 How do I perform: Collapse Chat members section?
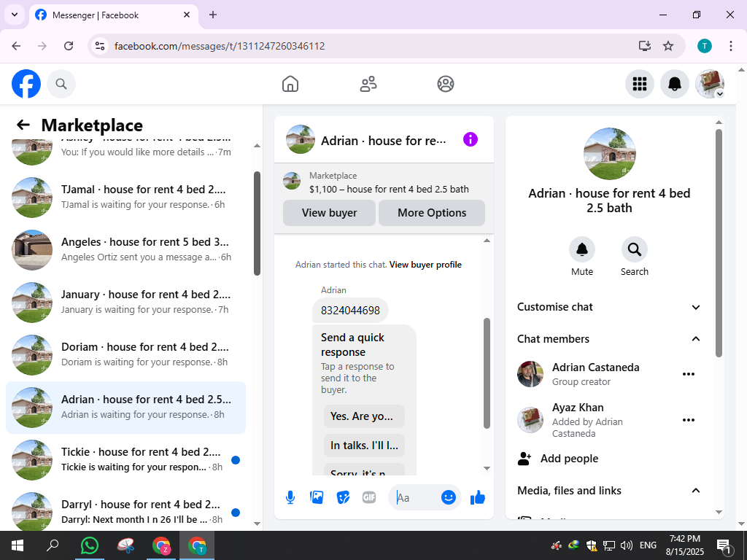coord(609,339)
